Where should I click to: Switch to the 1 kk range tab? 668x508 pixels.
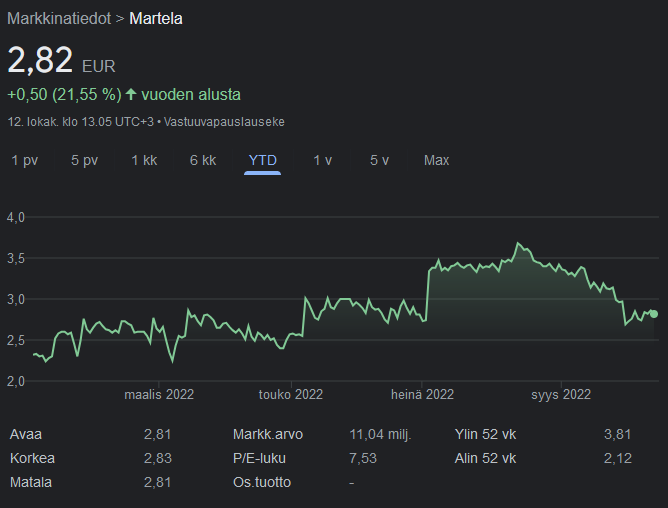point(144,160)
